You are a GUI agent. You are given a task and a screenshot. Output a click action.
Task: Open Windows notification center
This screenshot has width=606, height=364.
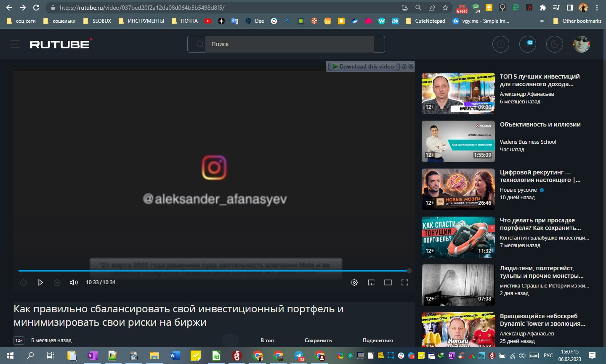(x=592, y=356)
